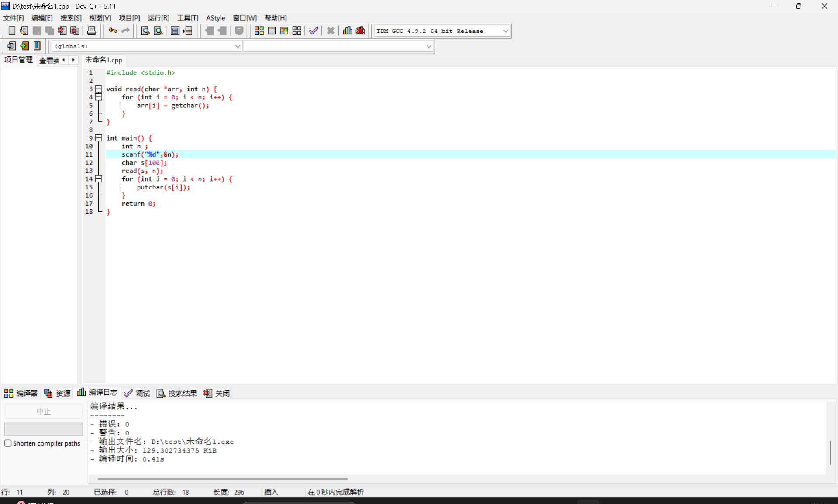Click the Goto line icon
The image size is (838, 504).
pos(188,31)
